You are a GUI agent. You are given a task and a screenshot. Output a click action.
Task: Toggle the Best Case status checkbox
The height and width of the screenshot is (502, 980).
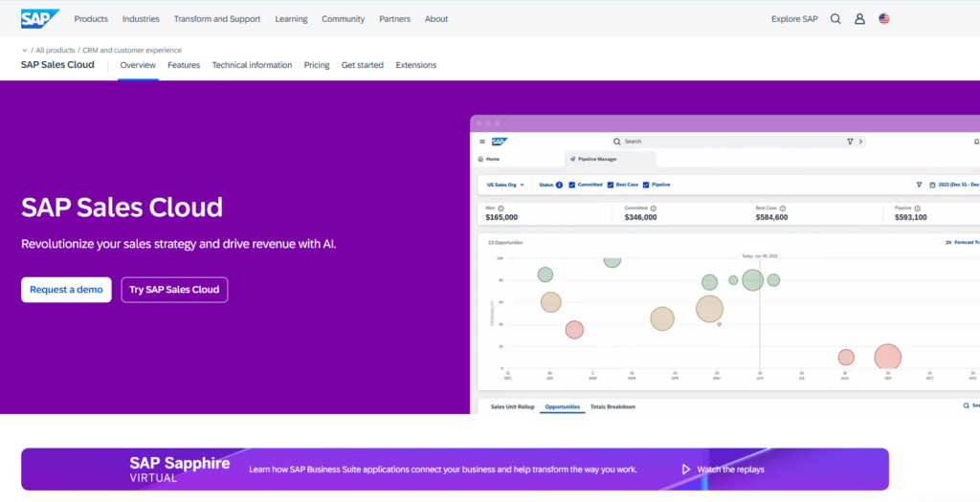pos(611,185)
